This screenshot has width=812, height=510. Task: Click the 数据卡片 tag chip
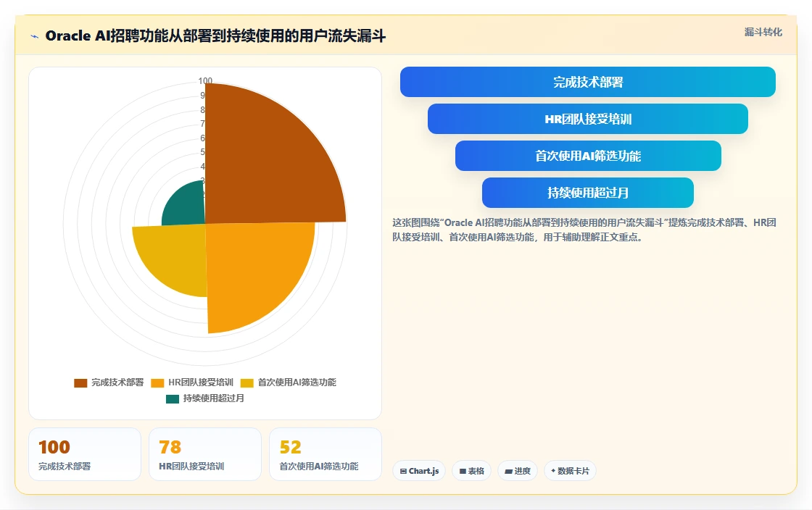[570, 471]
